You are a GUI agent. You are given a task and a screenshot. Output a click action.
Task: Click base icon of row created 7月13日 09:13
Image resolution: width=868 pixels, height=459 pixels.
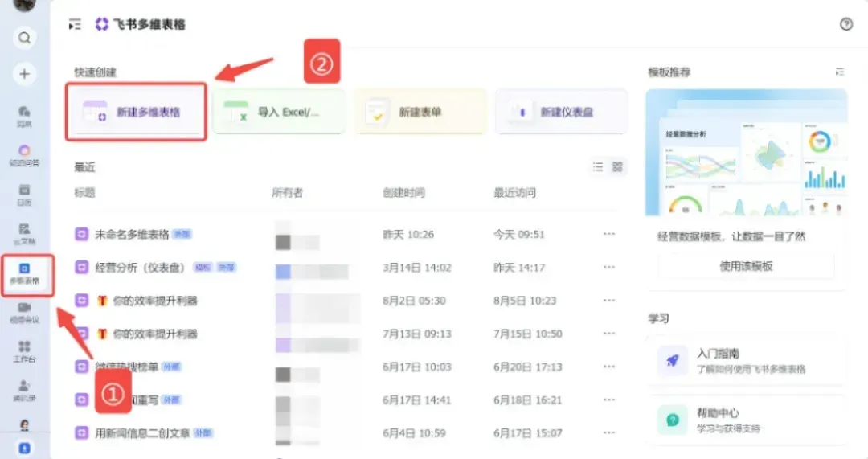pos(81,334)
